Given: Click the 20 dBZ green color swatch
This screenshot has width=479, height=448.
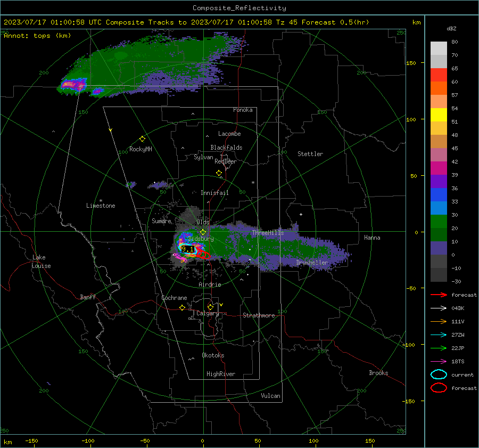Looking at the screenshot, I should coord(439,221).
